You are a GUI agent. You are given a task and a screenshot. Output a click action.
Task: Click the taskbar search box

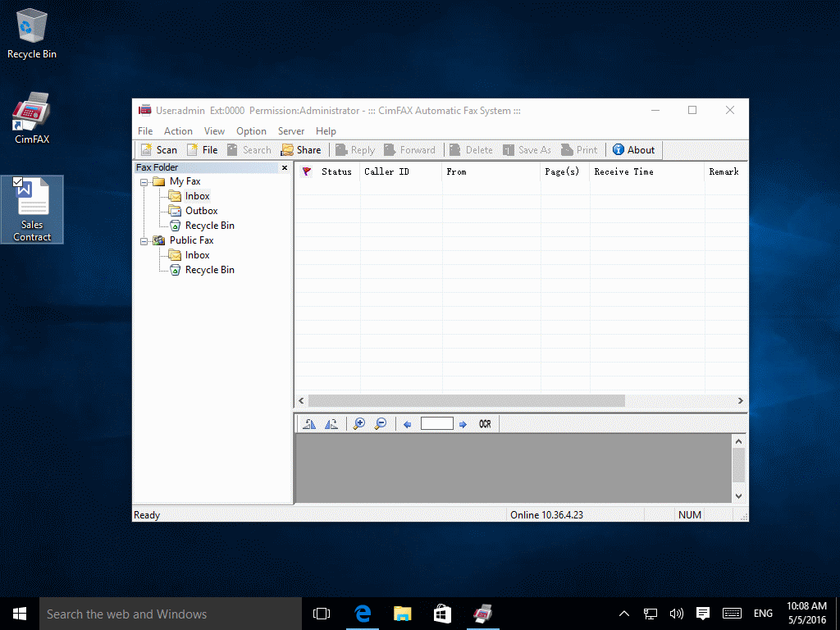coord(171,614)
